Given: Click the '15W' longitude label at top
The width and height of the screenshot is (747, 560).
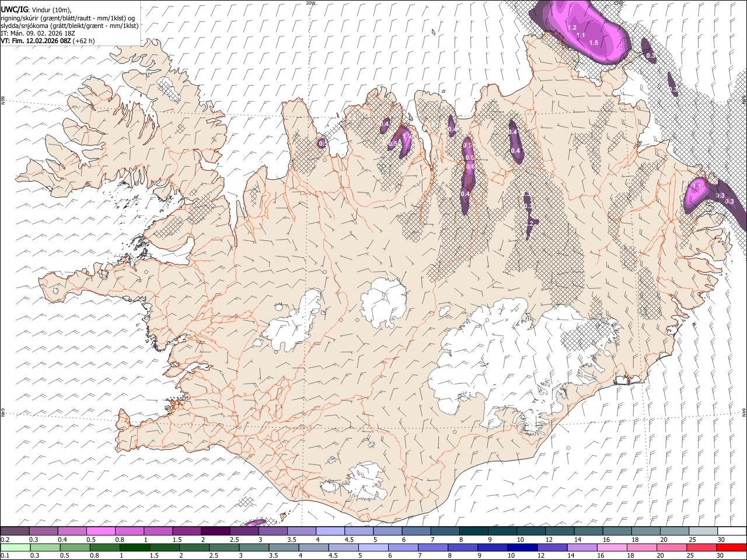Looking at the screenshot, I should point(617,2).
